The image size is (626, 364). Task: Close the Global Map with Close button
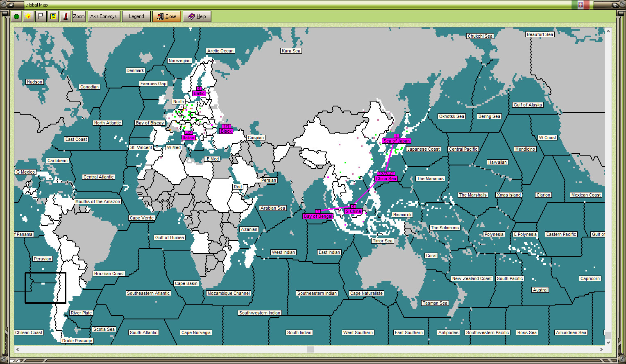(167, 16)
